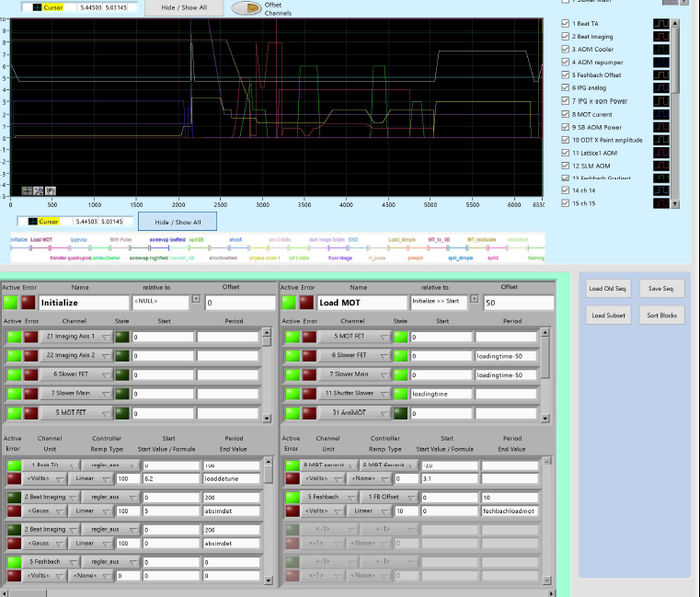Viewport: 700px width, 597px height.
Task: Click the plot style icon for 4 AOM repumper
Action: coord(662,62)
